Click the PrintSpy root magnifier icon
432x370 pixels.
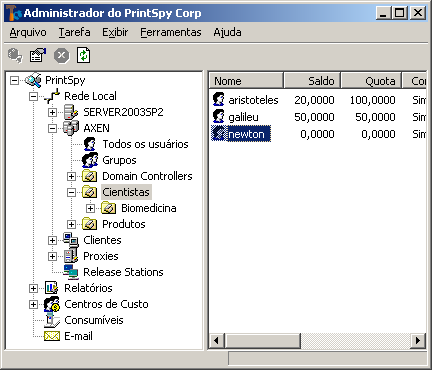33,80
